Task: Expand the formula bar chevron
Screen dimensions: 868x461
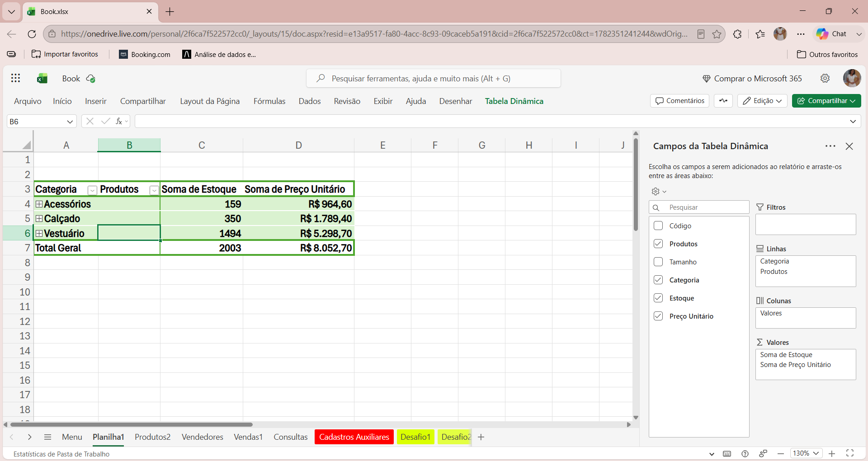Action: pos(853,121)
